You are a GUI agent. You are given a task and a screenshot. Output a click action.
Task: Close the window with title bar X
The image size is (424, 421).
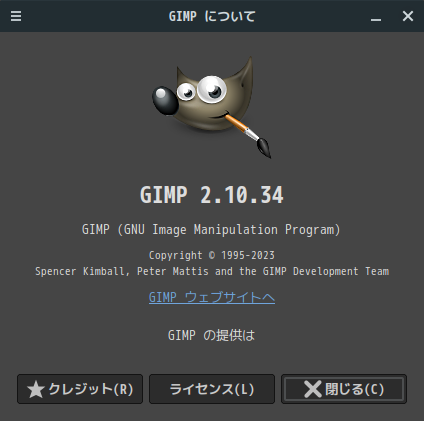408,16
